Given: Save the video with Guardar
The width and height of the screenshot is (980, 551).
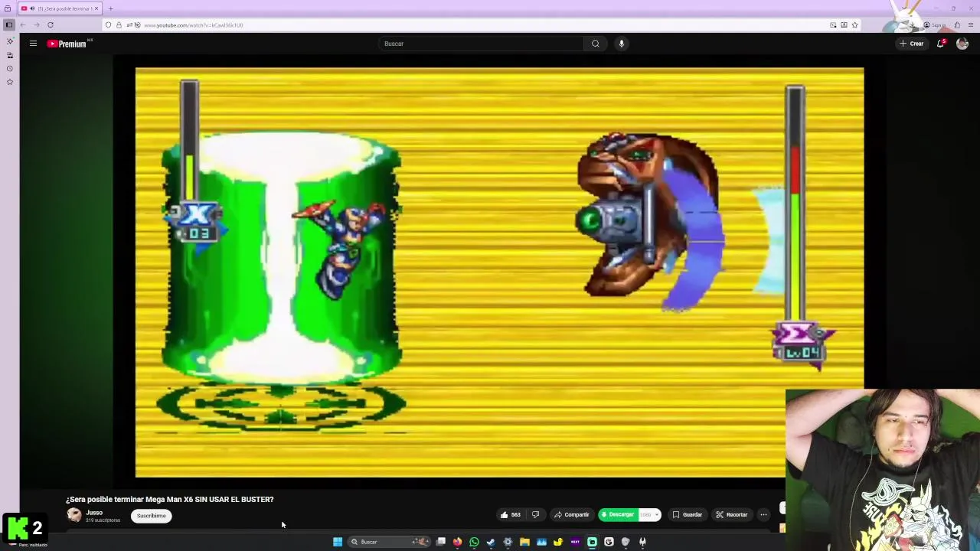Looking at the screenshot, I should [x=687, y=515].
